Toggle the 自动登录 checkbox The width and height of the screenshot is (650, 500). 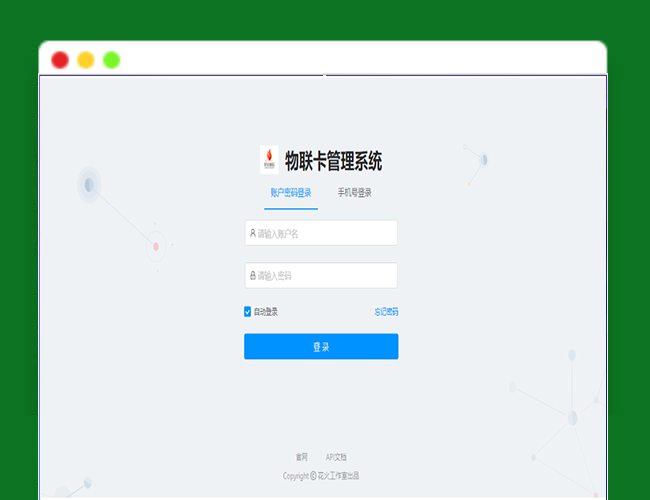[247, 312]
